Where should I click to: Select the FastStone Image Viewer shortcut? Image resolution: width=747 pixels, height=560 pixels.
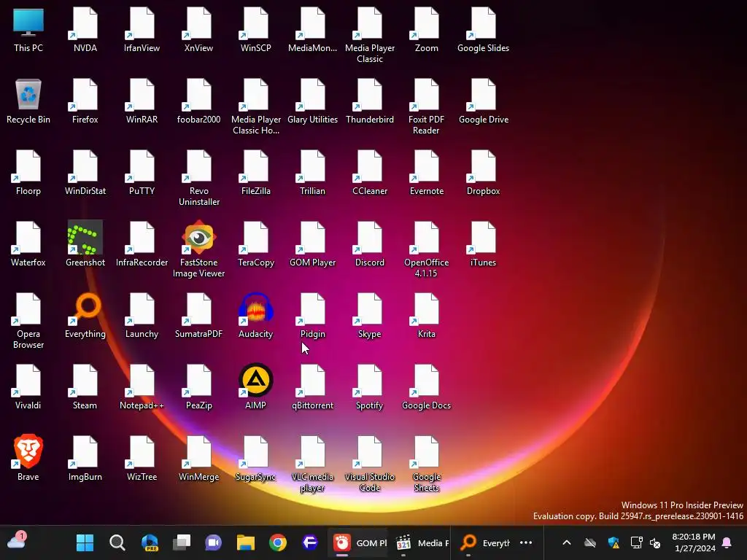[198, 249]
